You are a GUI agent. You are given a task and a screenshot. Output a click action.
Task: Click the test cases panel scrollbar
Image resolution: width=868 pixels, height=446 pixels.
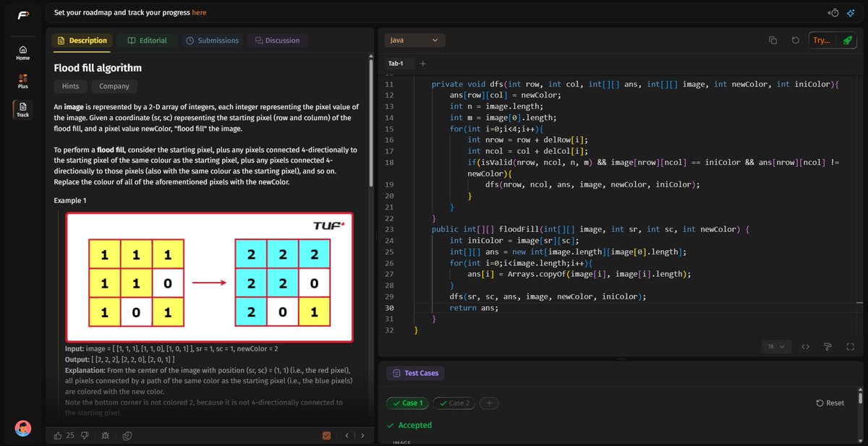(x=860, y=398)
